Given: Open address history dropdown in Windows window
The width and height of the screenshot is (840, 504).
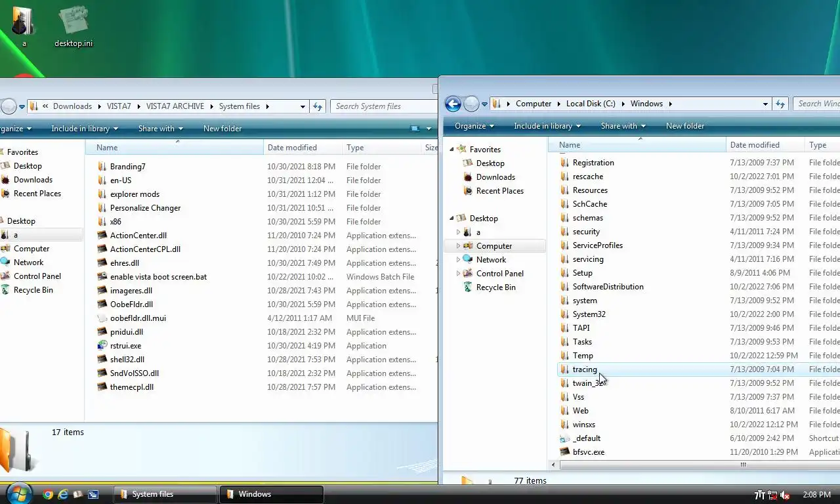Looking at the screenshot, I should (x=765, y=104).
